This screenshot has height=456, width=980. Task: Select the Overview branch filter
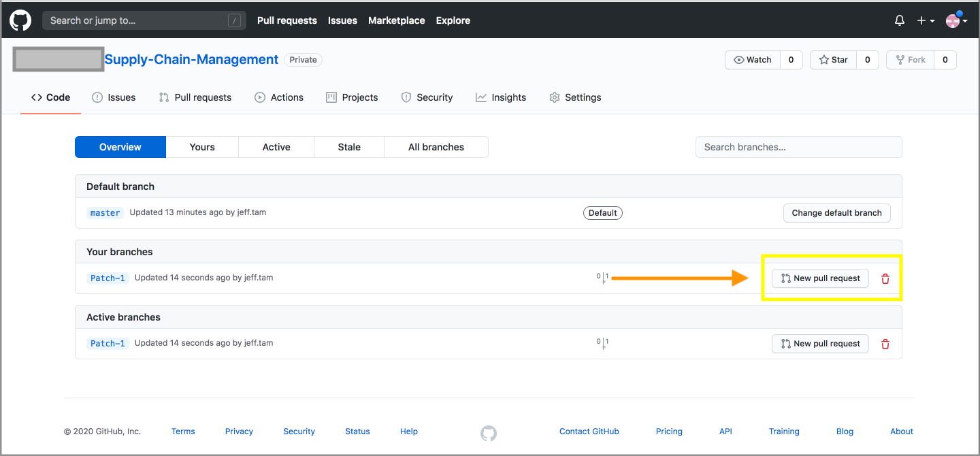click(x=120, y=147)
